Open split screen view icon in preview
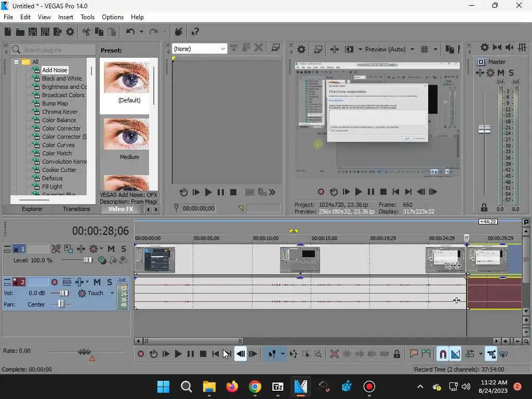 click(349, 49)
